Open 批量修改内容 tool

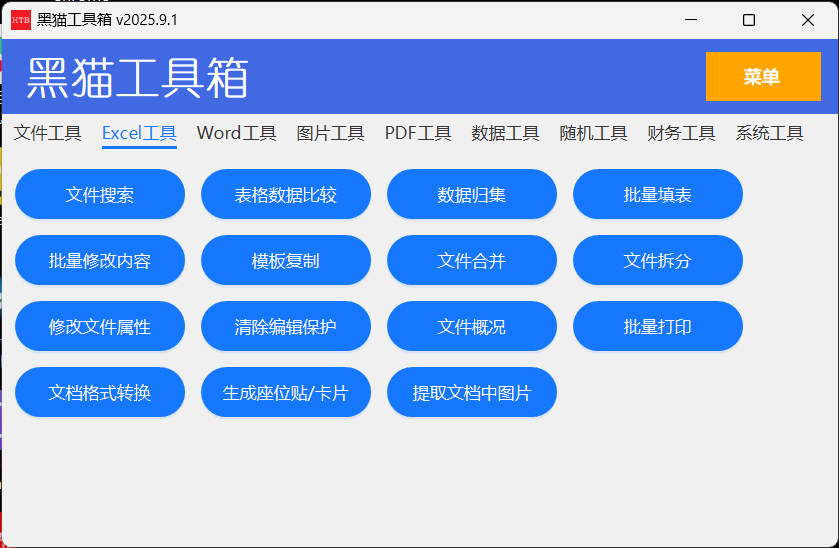click(100, 261)
